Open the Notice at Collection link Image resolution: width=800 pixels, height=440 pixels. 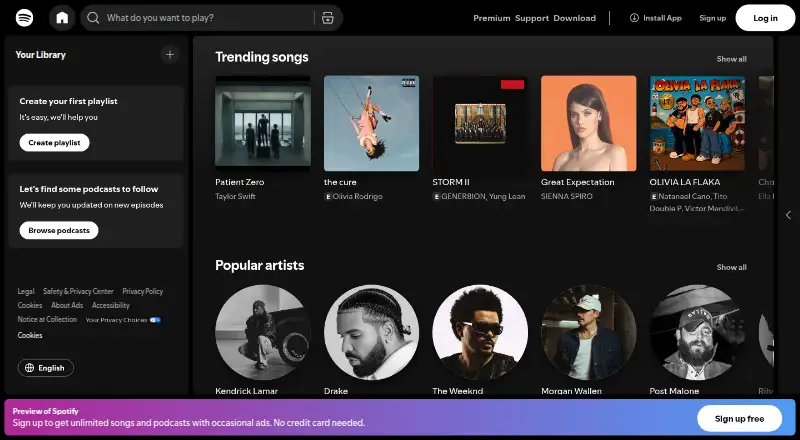[x=47, y=319]
